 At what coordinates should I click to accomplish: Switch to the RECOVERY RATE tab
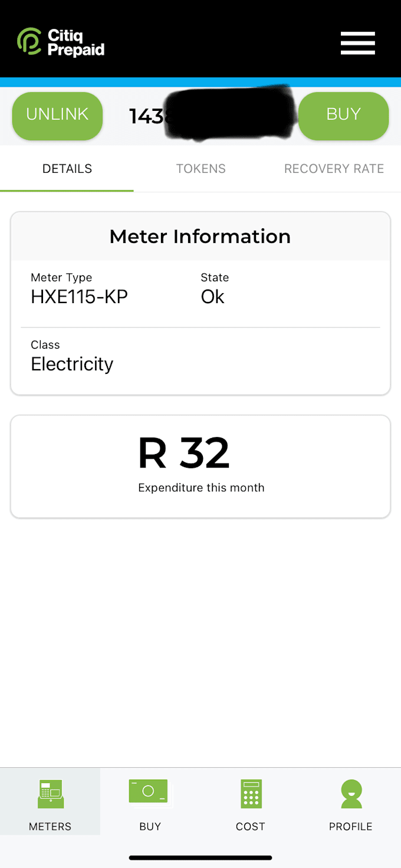point(334,169)
